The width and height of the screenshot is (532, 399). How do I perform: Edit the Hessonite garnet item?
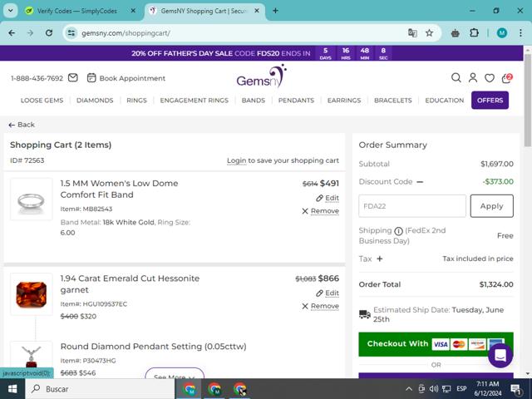[332, 293]
